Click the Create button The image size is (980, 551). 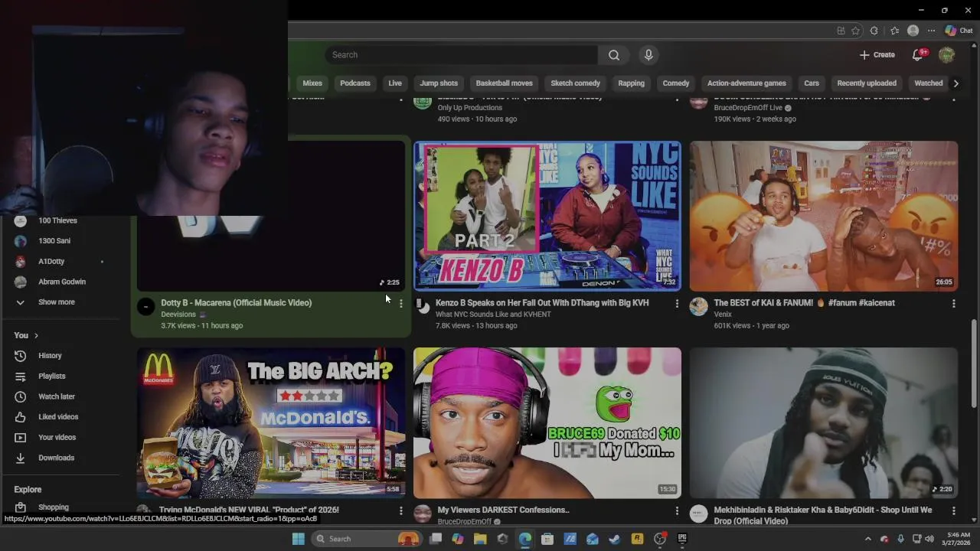pyautogui.click(x=877, y=55)
